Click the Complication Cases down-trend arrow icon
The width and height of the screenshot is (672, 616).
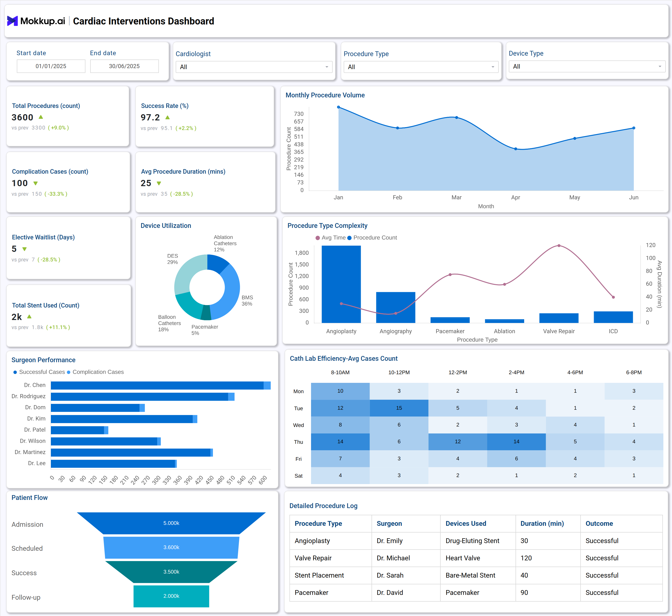pyautogui.click(x=36, y=183)
